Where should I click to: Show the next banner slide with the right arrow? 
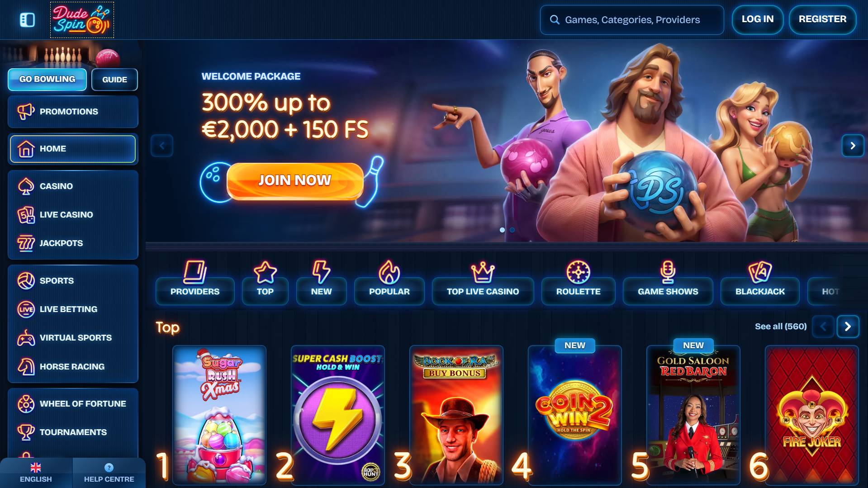pos(853,146)
